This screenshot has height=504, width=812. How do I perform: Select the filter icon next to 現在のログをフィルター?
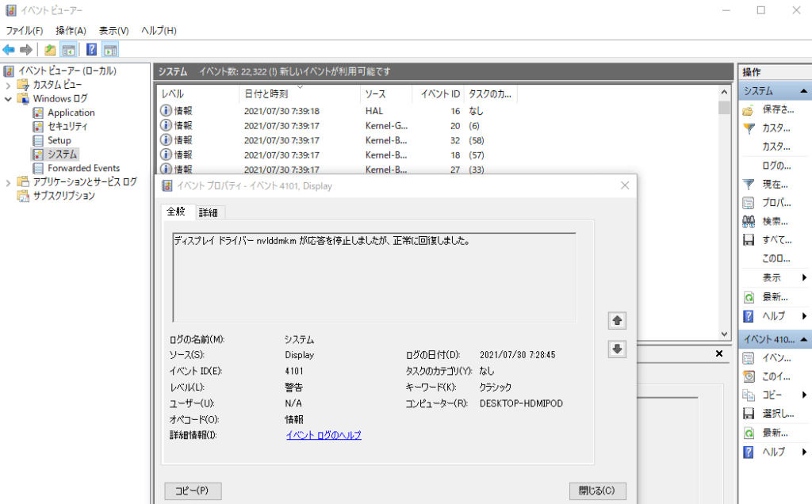pyautogui.click(x=748, y=183)
